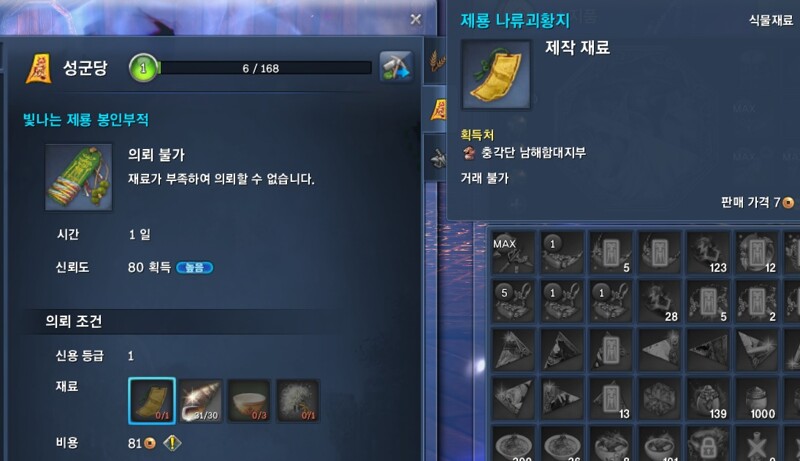Close the 성군당 request window

tap(416, 19)
